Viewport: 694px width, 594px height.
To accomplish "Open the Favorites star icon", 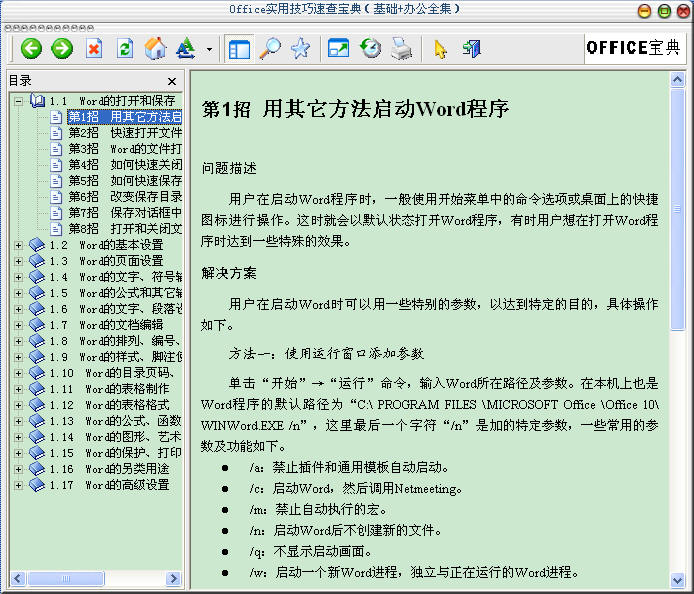I will click(x=300, y=48).
